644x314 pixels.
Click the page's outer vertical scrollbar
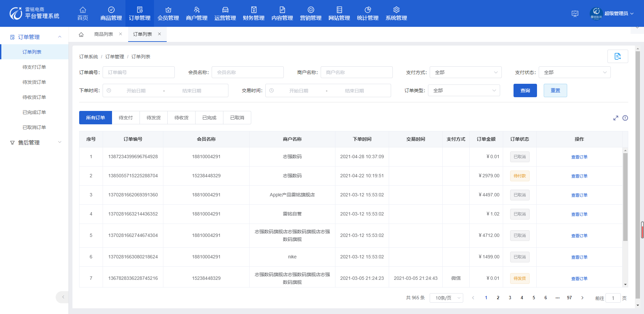[x=638, y=174]
